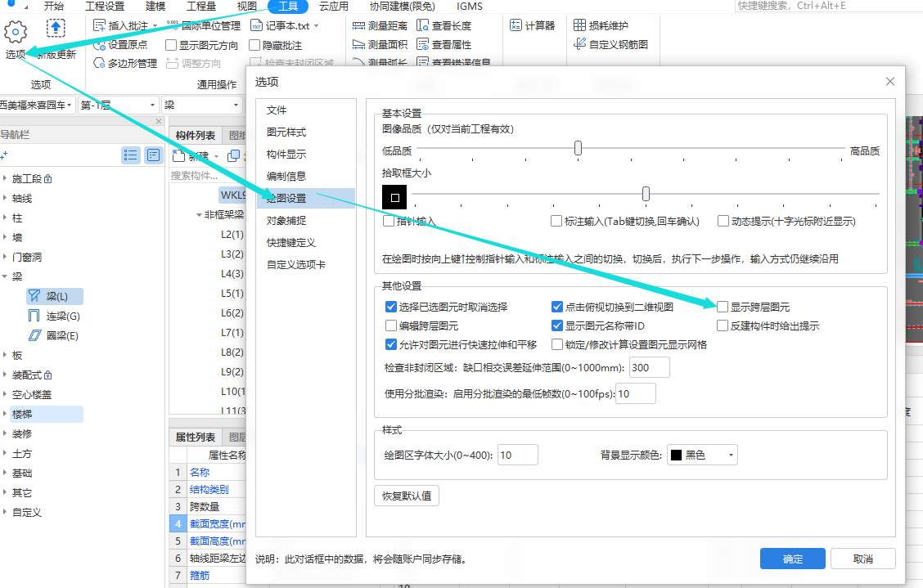Switch navigation bar to list view icon

pyautogui.click(x=131, y=155)
